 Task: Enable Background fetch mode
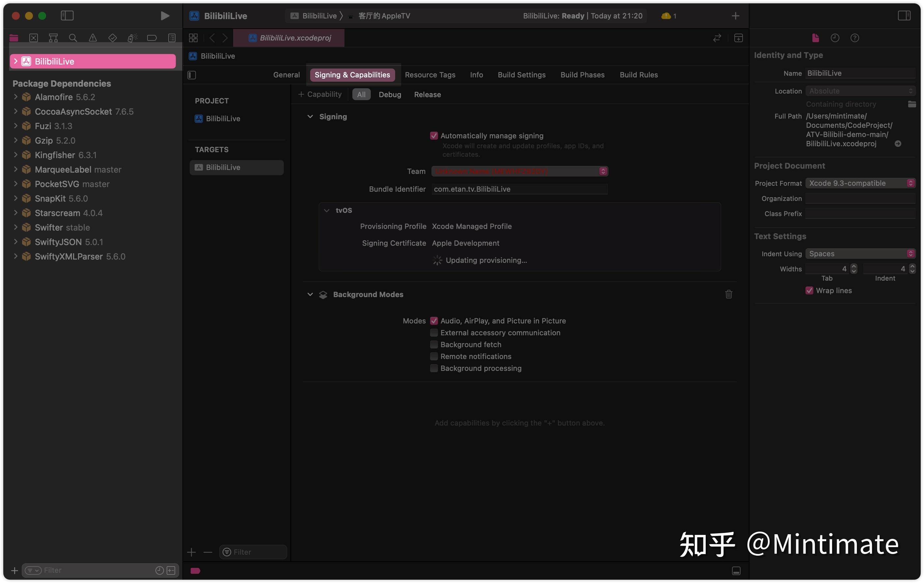[x=434, y=345]
